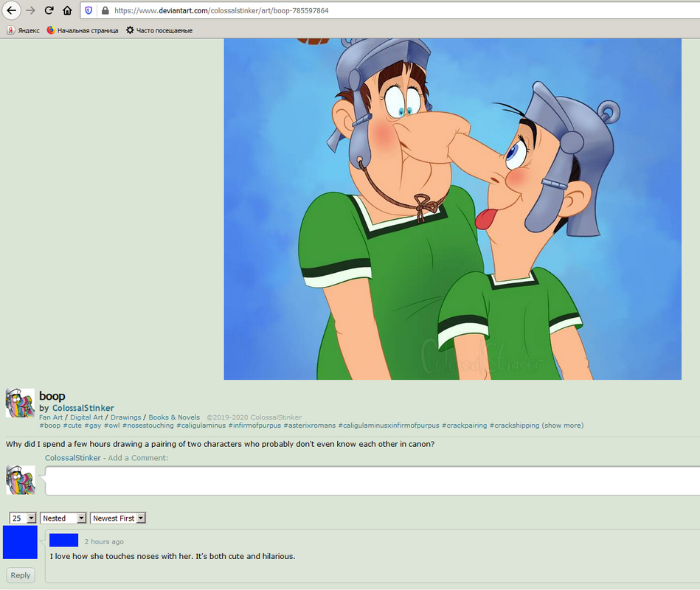Click the #crackpairing tag

coord(464,426)
